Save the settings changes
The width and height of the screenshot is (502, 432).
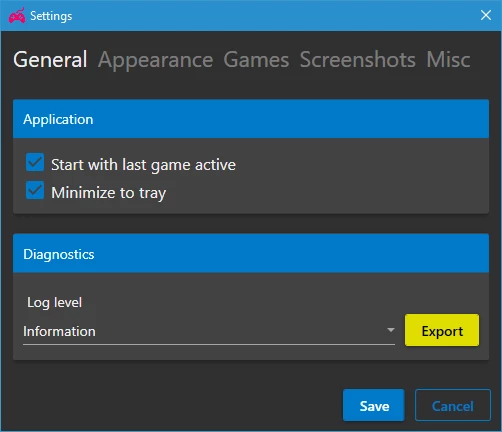click(374, 405)
